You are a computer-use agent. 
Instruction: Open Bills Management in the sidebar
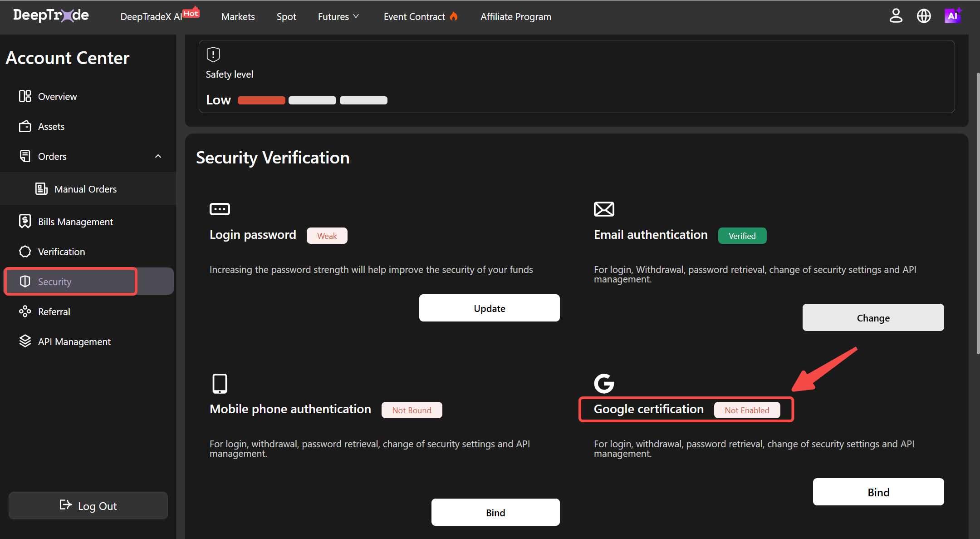pyautogui.click(x=88, y=222)
